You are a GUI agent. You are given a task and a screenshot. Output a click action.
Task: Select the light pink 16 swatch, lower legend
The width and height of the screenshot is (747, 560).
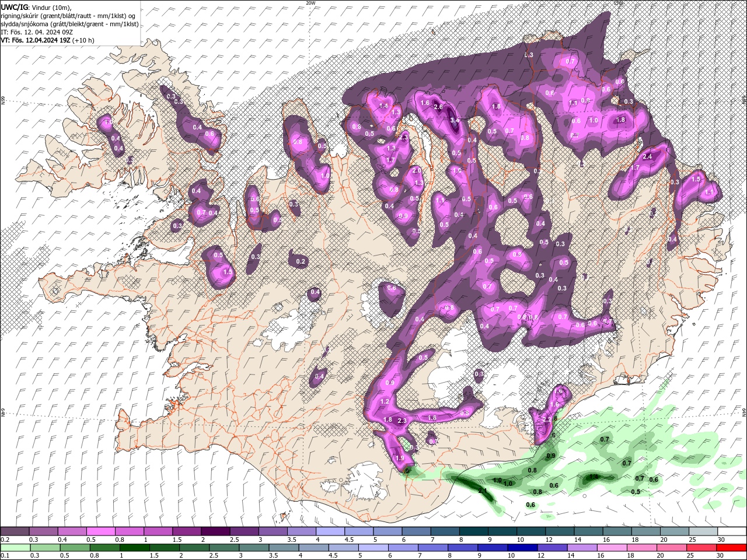click(612, 548)
